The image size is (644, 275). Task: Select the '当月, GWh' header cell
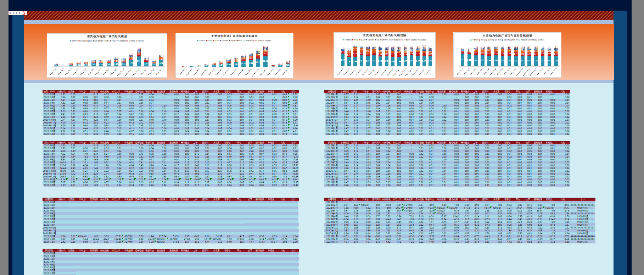click(49, 92)
